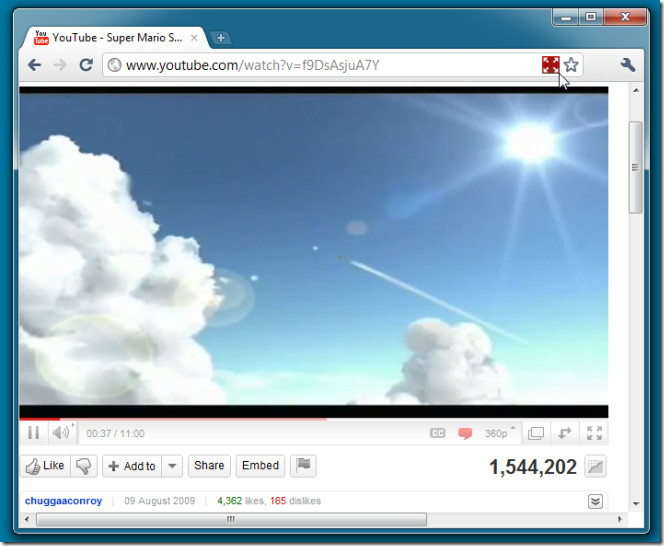Go forward with the forward arrow

[x=60, y=65]
